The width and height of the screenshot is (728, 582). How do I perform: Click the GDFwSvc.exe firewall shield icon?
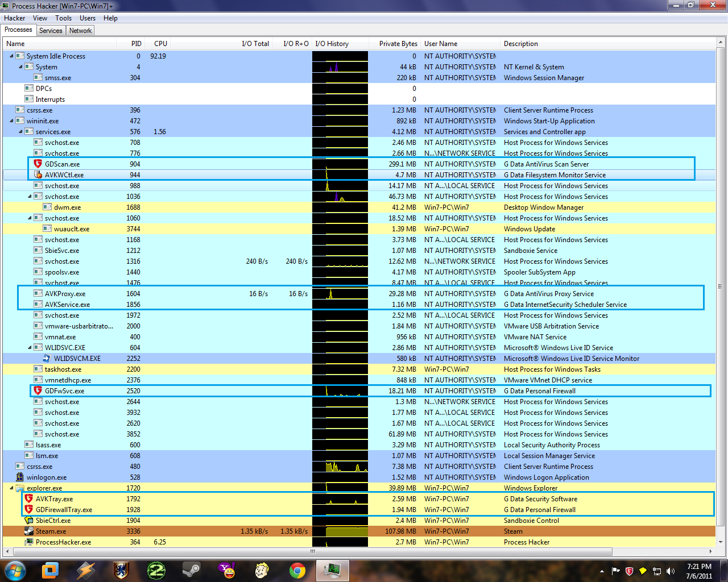point(38,390)
